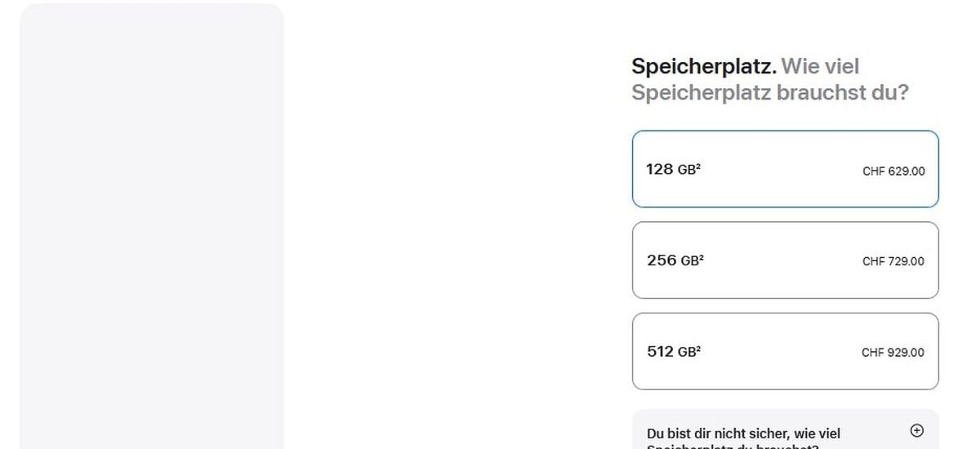The width and height of the screenshot is (980, 449).
Task: Select the 128 GB storage option
Action: 785,169
